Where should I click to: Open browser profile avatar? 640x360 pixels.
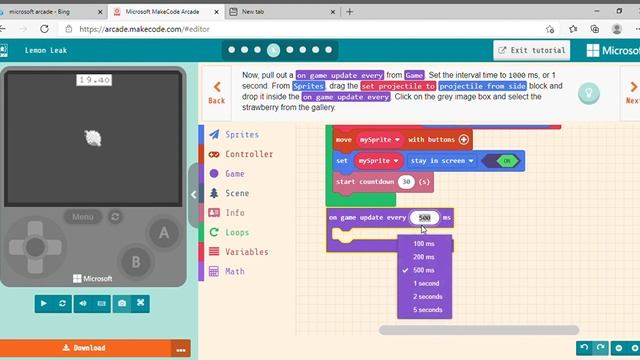617,29
